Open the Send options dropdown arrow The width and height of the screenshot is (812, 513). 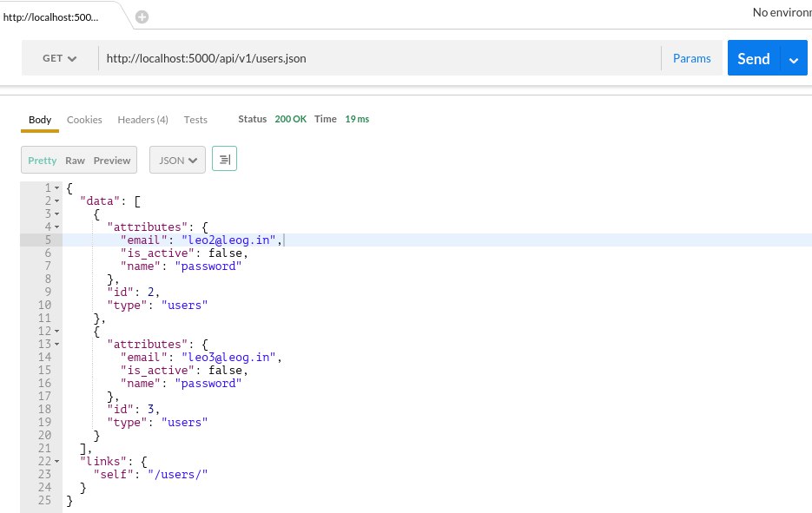pos(794,60)
